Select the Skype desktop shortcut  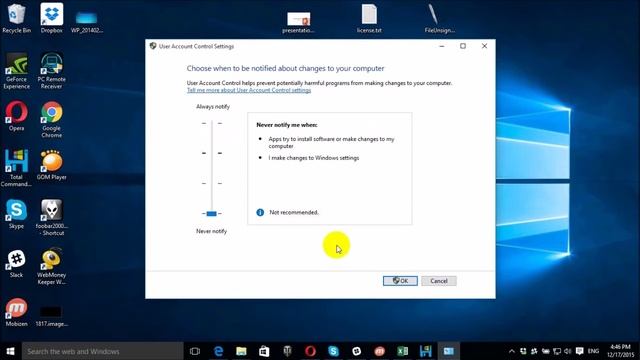click(16, 214)
